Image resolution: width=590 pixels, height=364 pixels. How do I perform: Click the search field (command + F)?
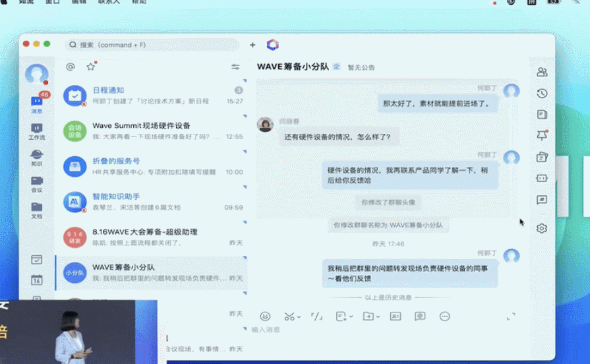152,45
